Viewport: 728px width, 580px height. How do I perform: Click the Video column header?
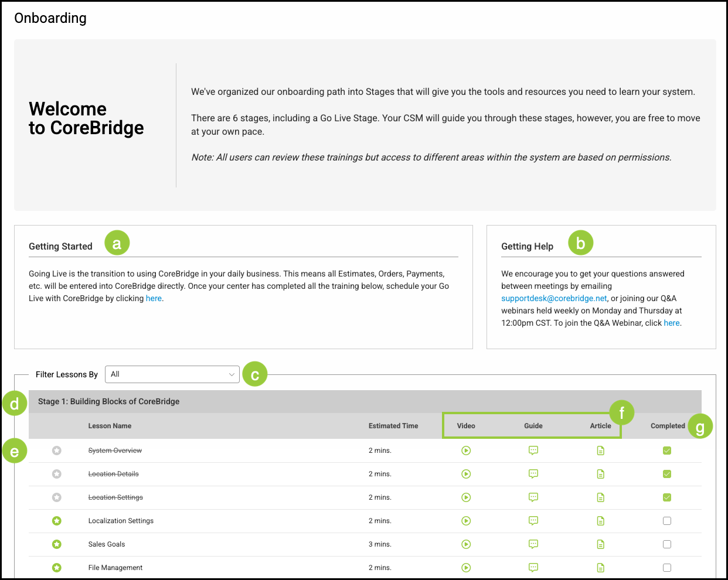[x=466, y=426]
